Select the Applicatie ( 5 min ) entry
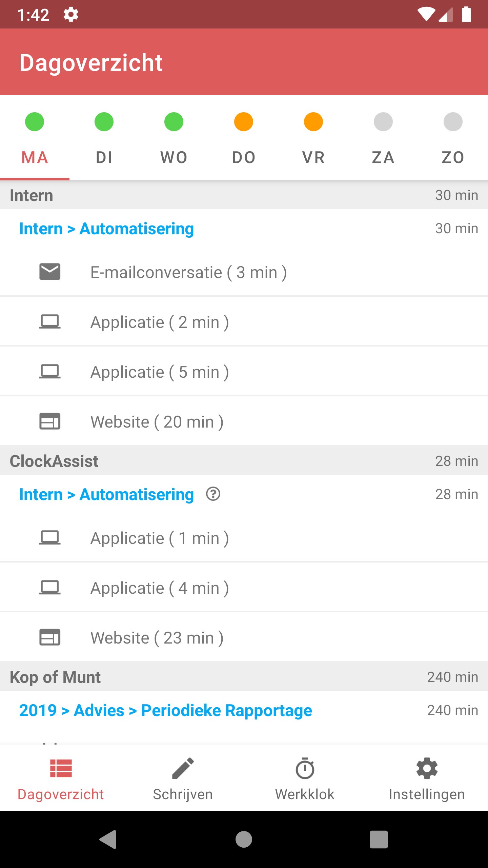Screen dimensions: 488x868 coord(160,371)
